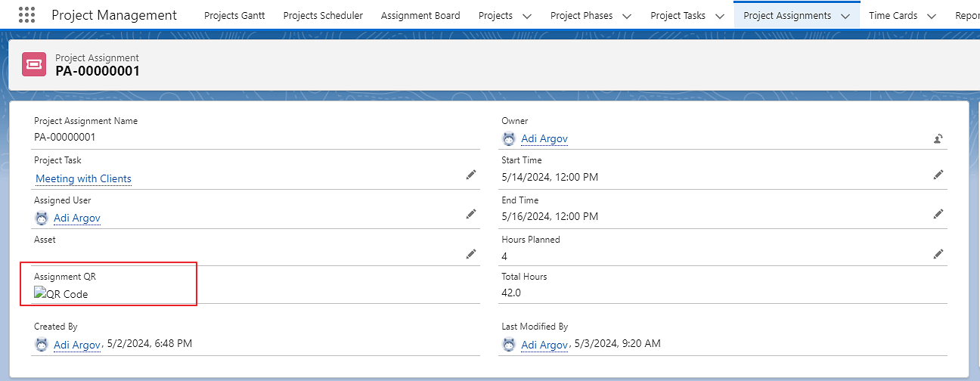Image resolution: width=980 pixels, height=381 pixels.
Task: Open Adi Argov in Owner field
Action: click(x=544, y=139)
